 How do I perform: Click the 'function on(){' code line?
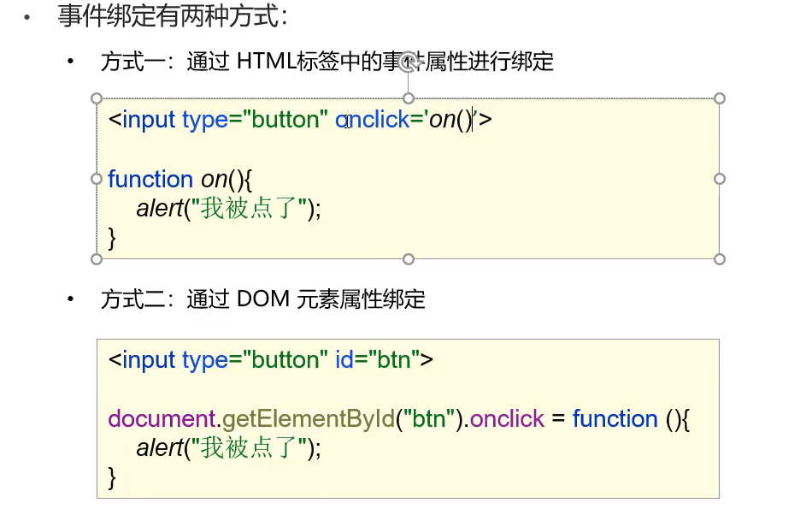180,180
